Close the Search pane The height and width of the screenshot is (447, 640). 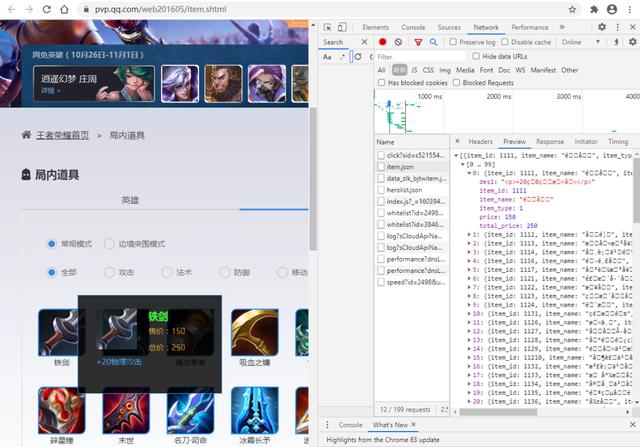pyautogui.click(x=364, y=42)
